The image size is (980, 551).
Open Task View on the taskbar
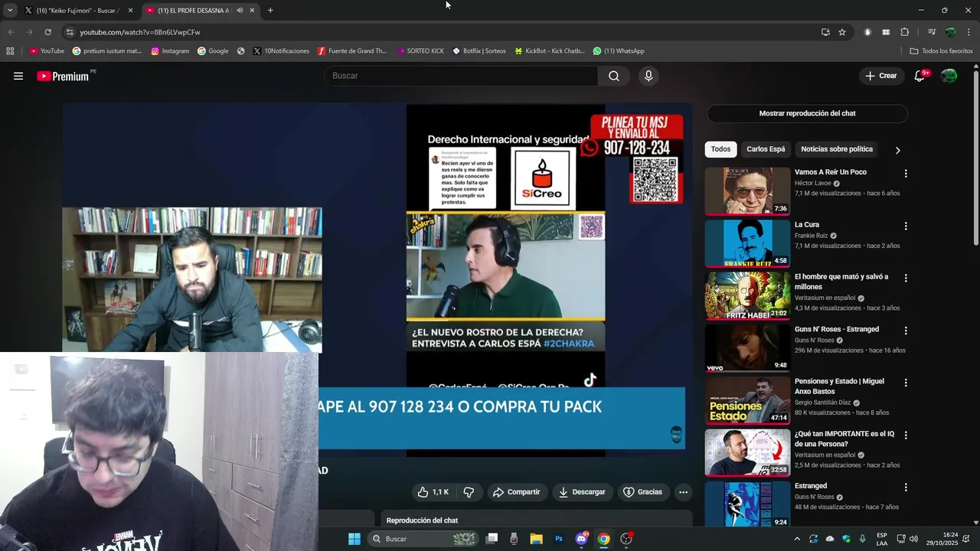pos(492,539)
